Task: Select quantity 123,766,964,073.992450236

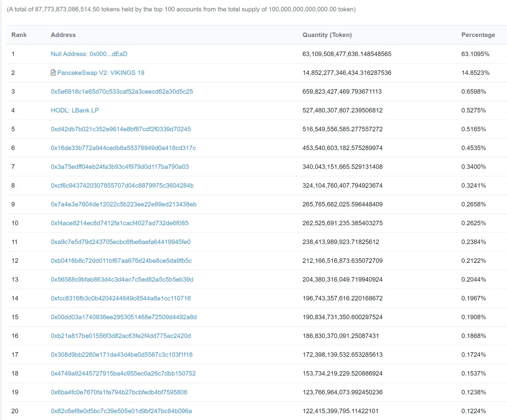Action: 343,392
